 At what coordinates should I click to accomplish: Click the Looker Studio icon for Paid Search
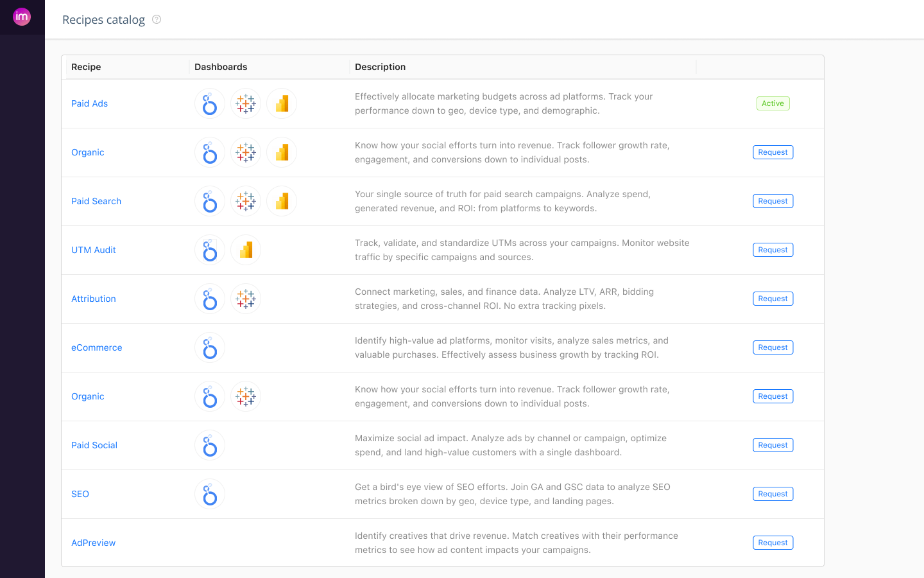(x=282, y=201)
